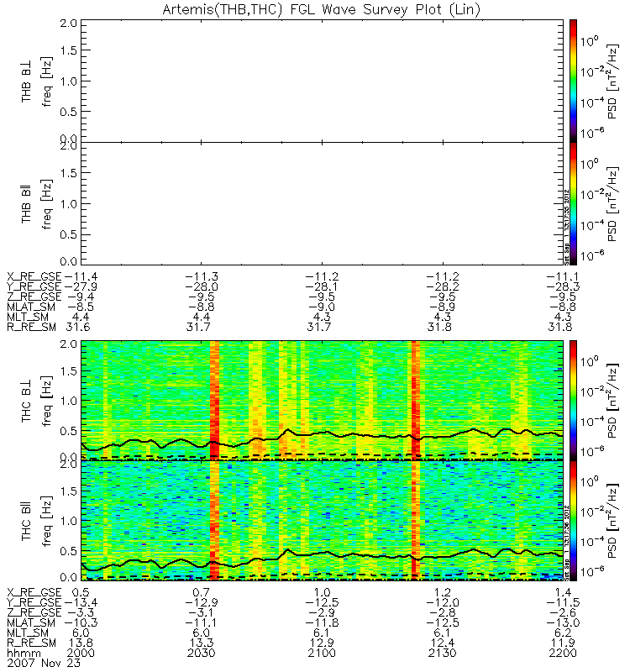Click the THB value '-11.4' for X_RE_GSE
This screenshot has width=630, height=672.
[81, 276]
